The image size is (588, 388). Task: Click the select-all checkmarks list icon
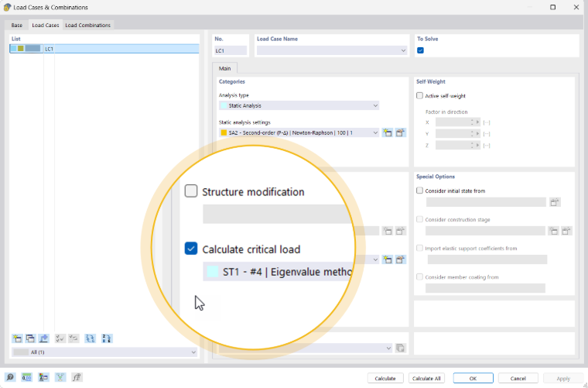click(60, 338)
